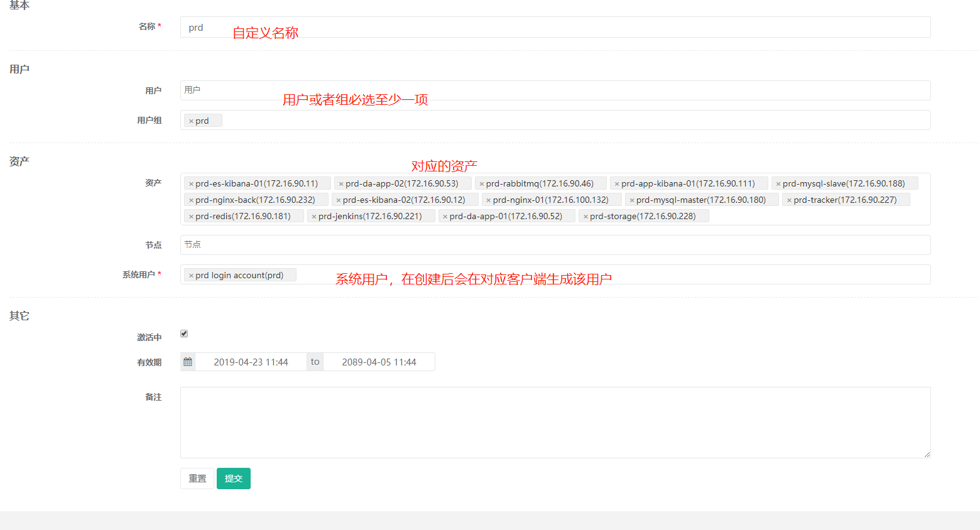Viewport: 980px width, 530px height.
Task: Remove prd login account(prd) system user tag
Action: coord(191,276)
